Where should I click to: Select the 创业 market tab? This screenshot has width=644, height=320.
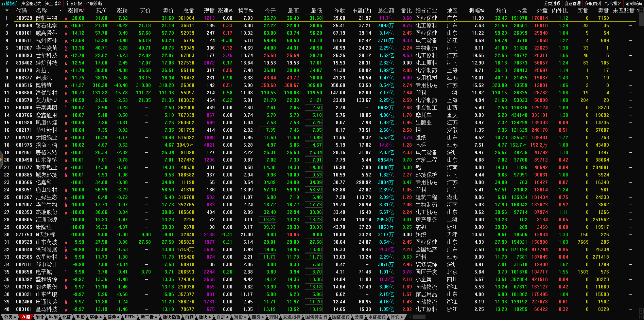pos(40,317)
